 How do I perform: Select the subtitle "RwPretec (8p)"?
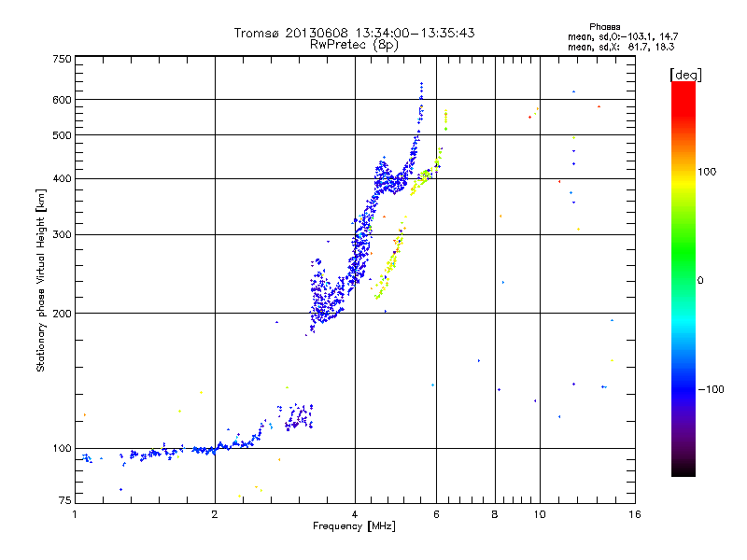pyautogui.click(x=354, y=45)
